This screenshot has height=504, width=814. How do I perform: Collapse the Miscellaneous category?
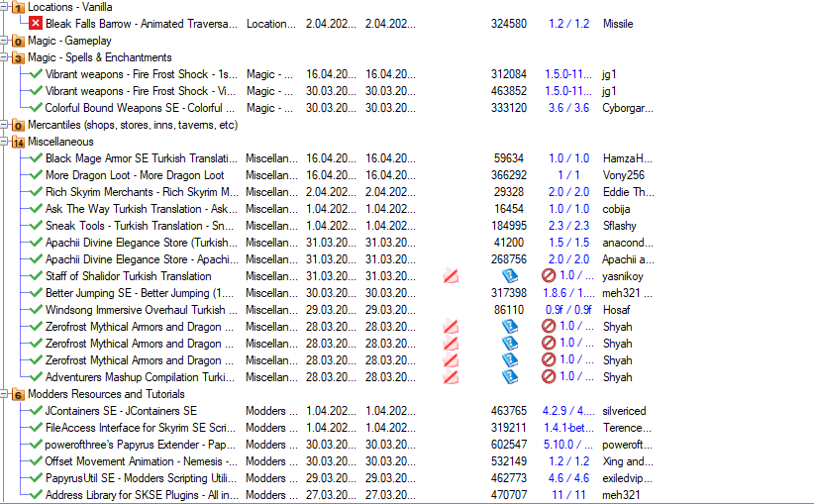[x=4, y=142]
